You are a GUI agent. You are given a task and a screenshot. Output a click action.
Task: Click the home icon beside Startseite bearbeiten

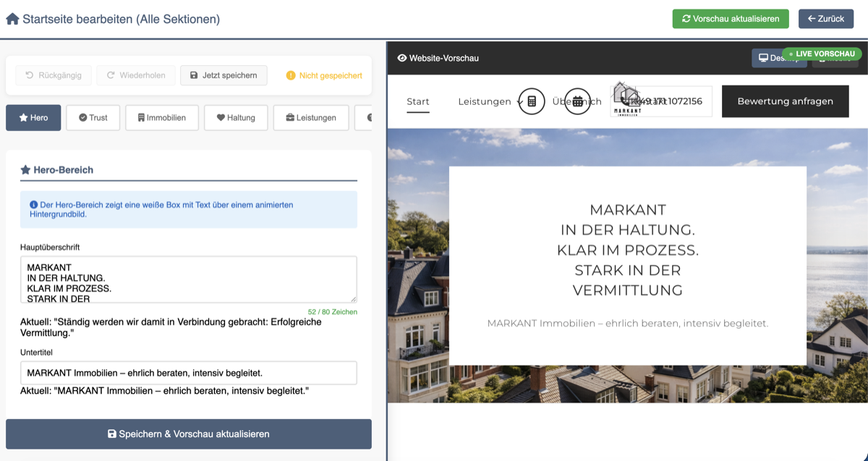pos(12,19)
